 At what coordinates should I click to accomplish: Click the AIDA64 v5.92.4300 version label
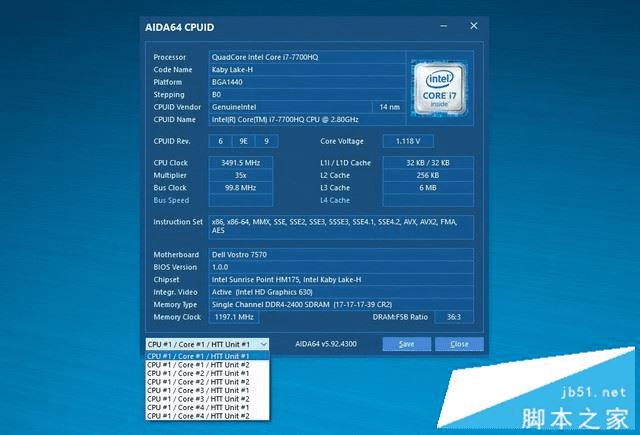point(326,344)
